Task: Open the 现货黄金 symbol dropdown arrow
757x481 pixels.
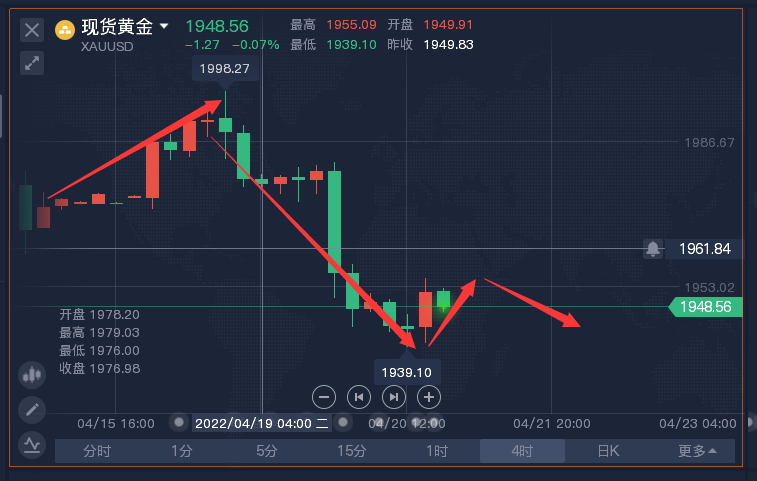Action: point(164,26)
